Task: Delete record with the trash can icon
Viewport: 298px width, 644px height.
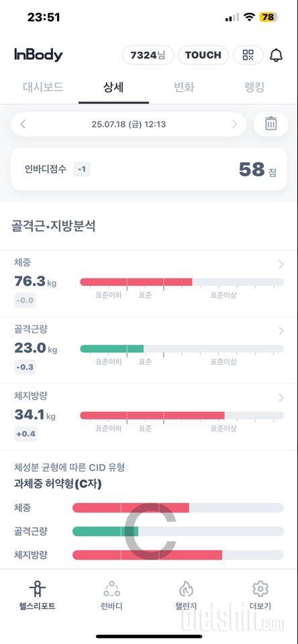Action: [x=271, y=123]
